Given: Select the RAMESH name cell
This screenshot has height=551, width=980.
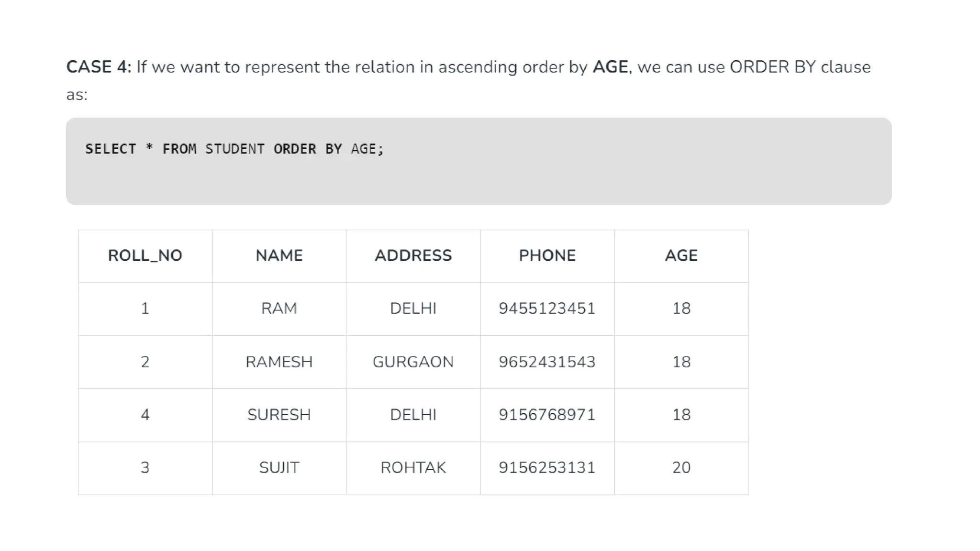Looking at the screenshot, I should click(279, 362).
